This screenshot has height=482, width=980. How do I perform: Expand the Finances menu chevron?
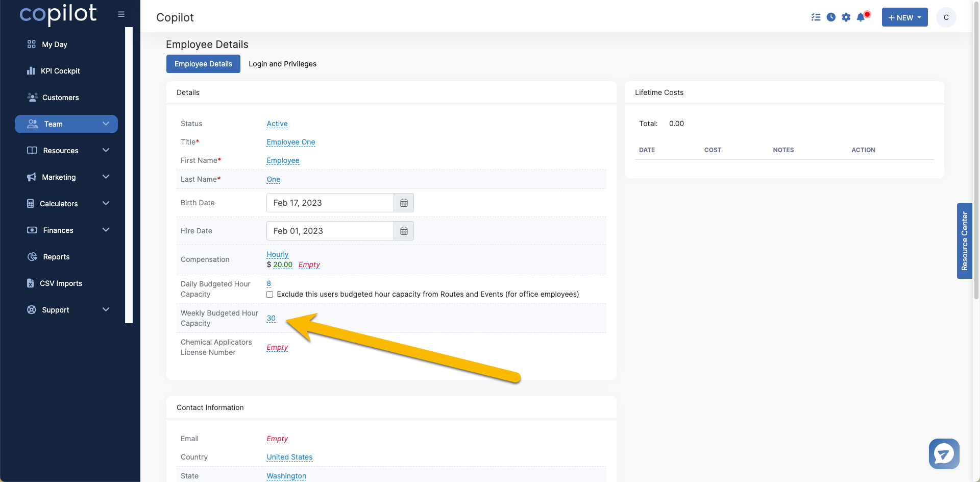tap(106, 230)
